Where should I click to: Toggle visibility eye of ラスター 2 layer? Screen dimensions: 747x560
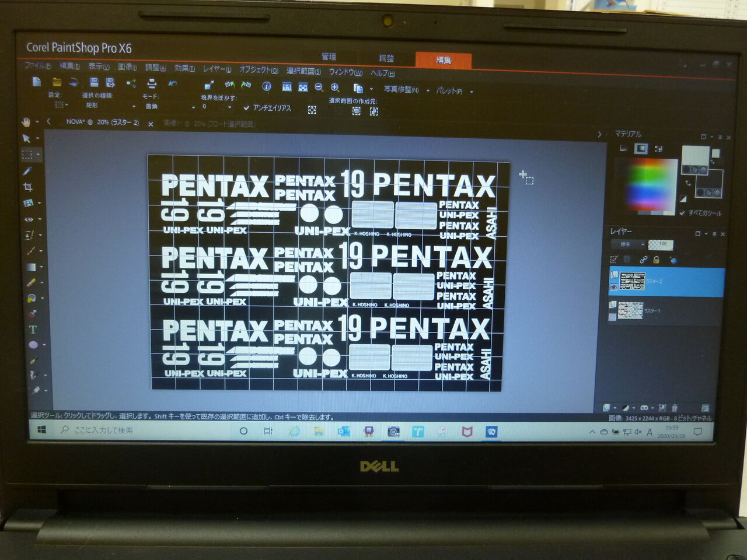click(x=613, y=287)
